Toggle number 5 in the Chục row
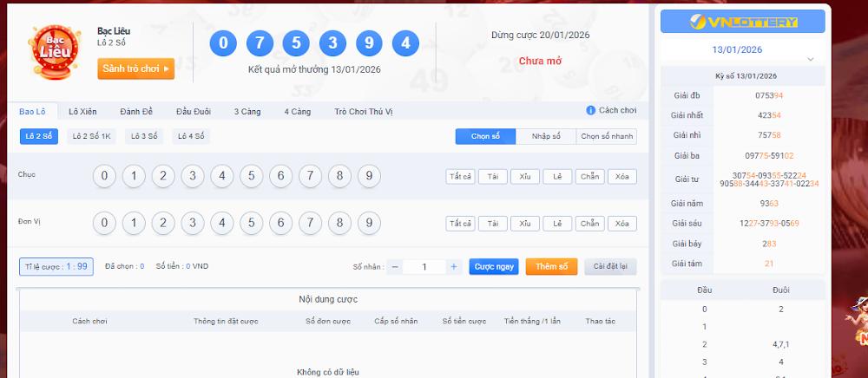The width and height of the screenshot is (868, 378). pos(252,176)
